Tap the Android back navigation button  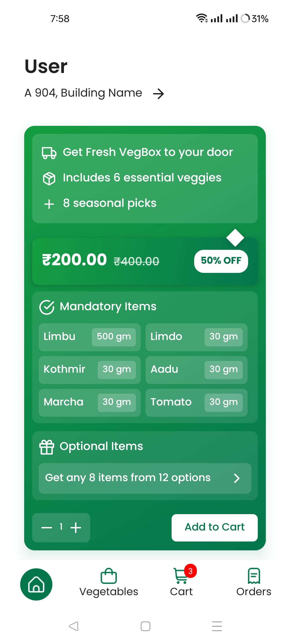pos(74,626)
